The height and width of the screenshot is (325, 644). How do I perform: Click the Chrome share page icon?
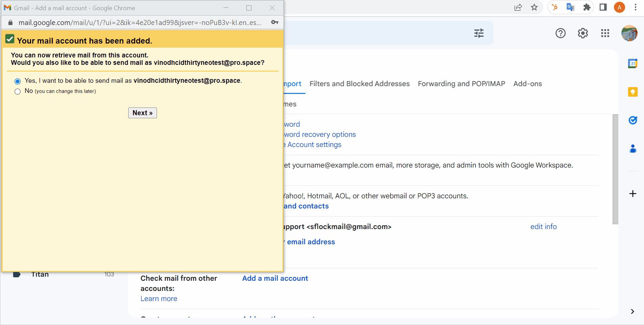pyautogui.click(x=518, y=7)
